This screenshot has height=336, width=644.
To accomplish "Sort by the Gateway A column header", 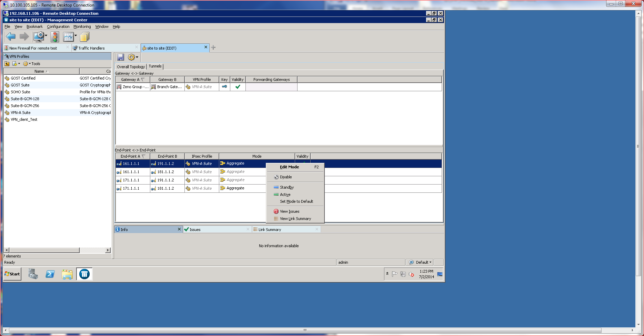I will pyautogui.click(x=133, y=80).
